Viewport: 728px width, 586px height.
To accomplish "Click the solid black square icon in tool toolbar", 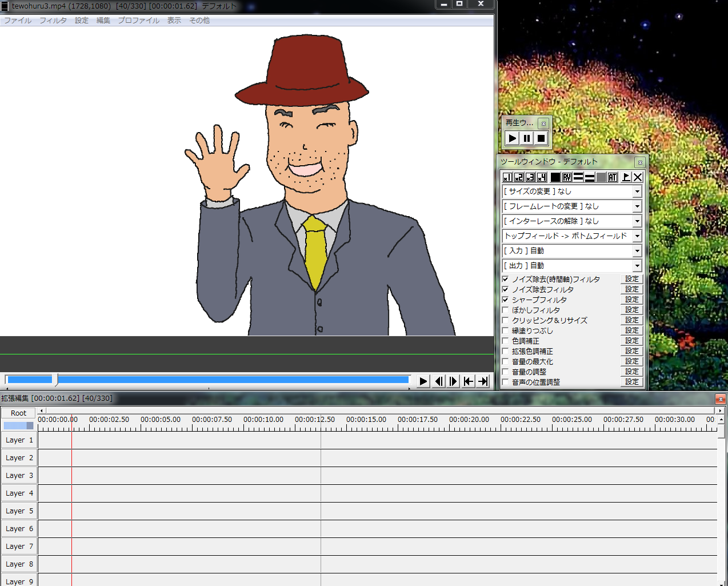I will (x=555, y=177).
